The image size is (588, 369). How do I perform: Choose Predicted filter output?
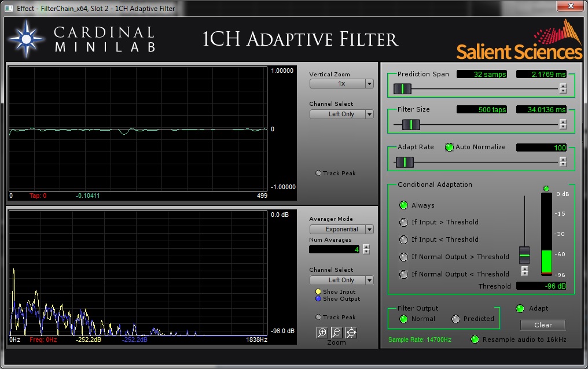(x=455, y=319)
